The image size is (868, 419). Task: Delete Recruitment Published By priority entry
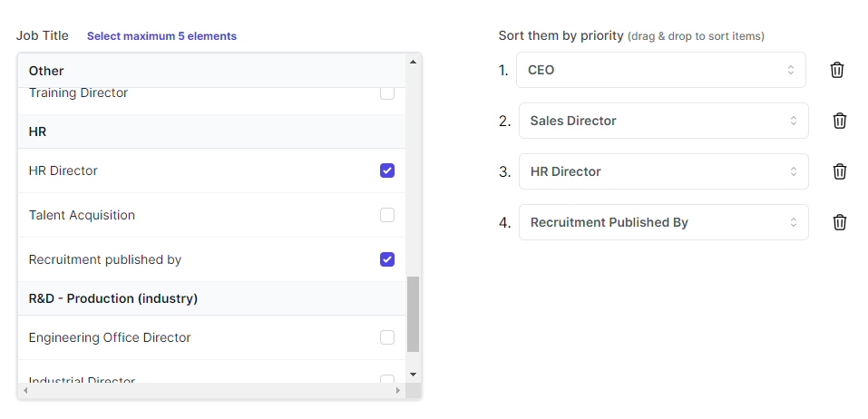pos(840,222)
